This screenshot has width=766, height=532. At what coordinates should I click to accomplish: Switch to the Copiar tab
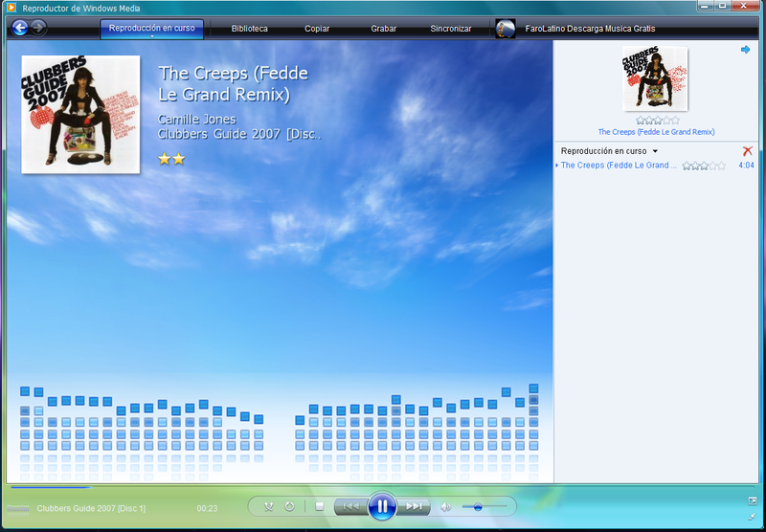click(317, 29)
